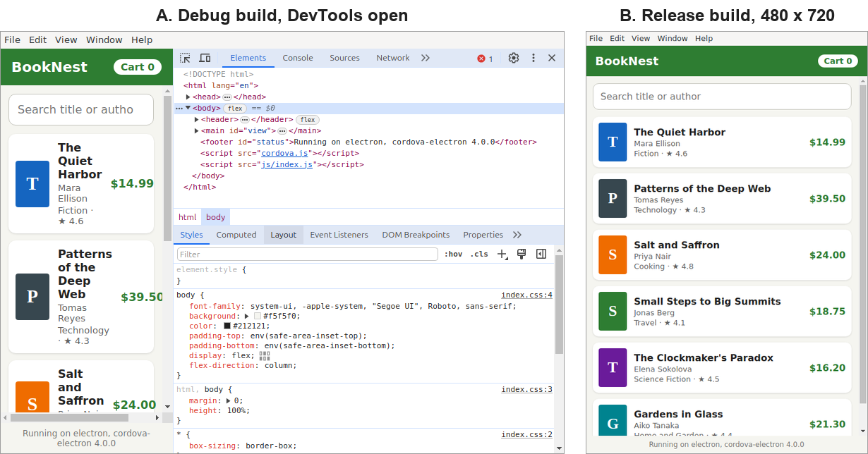
Task: Switch to the Console tab in DevTools
Action: 298,58
